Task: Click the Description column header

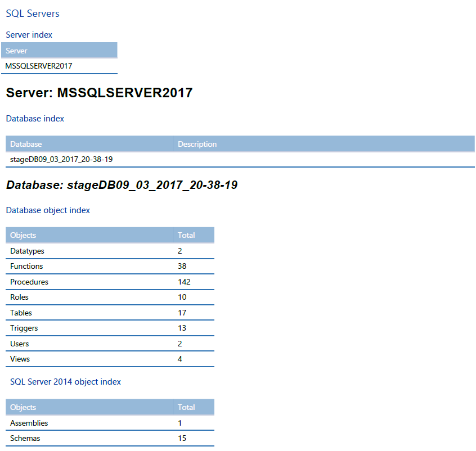Action: click(324, 144)
